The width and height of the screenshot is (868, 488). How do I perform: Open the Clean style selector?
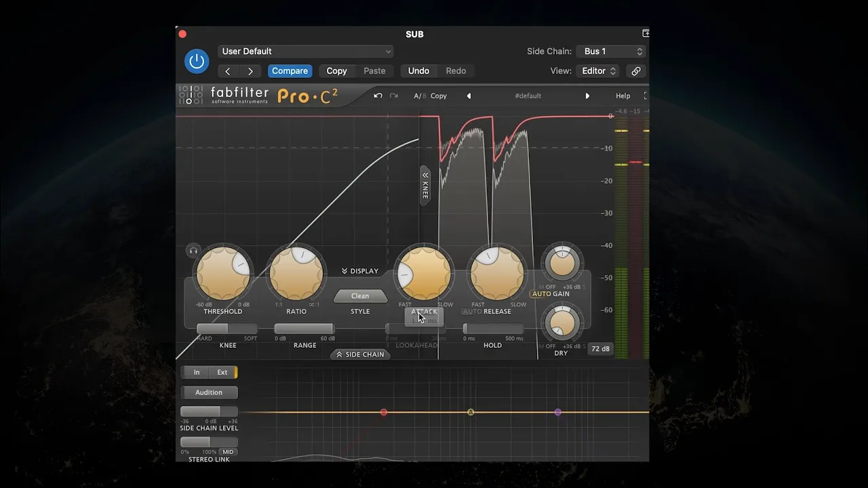(360, 296)
